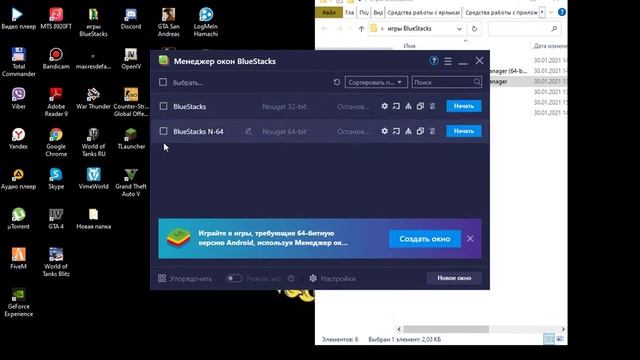Select GeForce Experience desktop icon

[18, 302]
